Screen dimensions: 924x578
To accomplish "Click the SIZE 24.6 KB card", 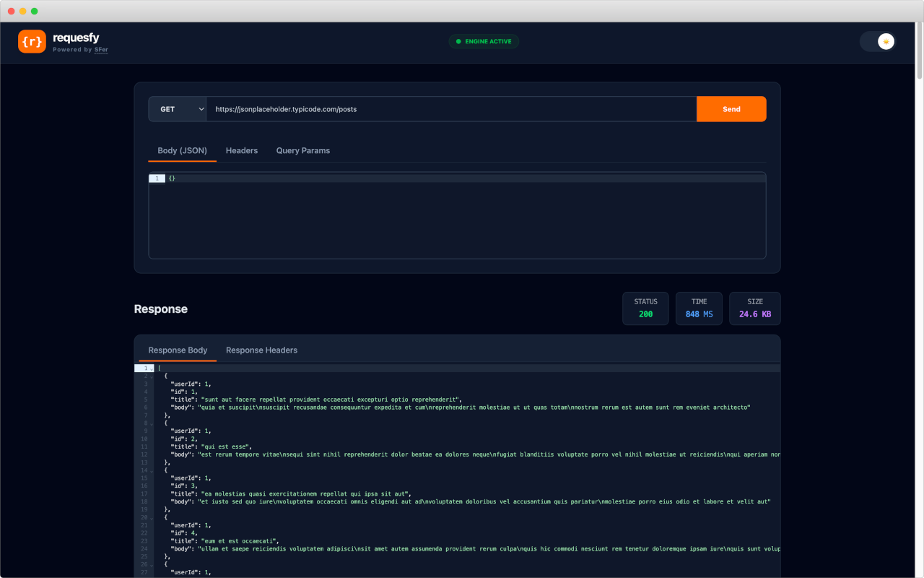I will pyautogui.click(x=755, y=309).
